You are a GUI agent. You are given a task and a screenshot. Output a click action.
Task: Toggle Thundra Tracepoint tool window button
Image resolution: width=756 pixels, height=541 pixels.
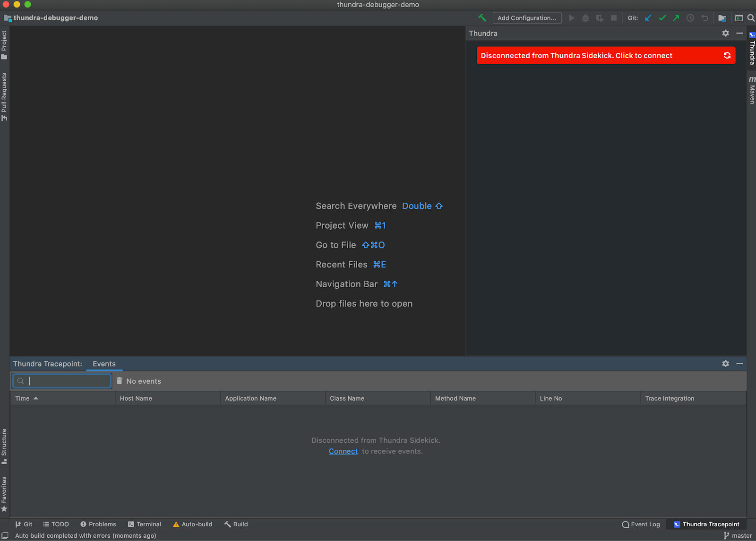point(706,524)
